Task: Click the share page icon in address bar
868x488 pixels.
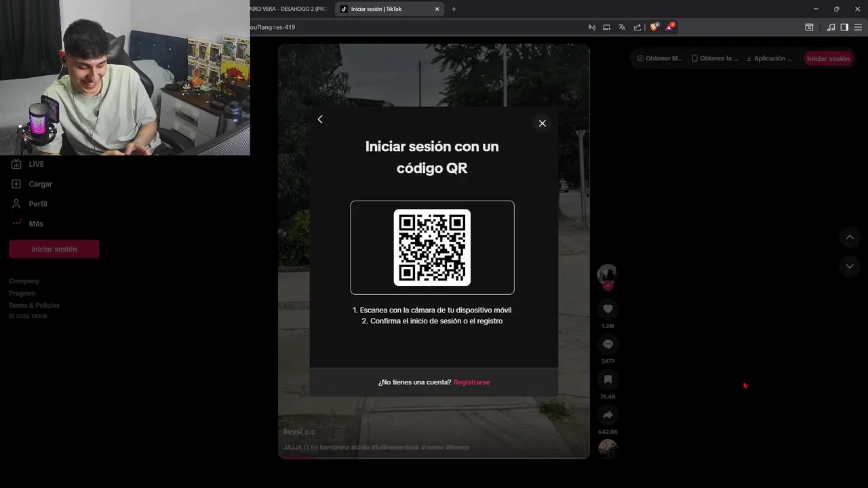Action: coord(637,27)
